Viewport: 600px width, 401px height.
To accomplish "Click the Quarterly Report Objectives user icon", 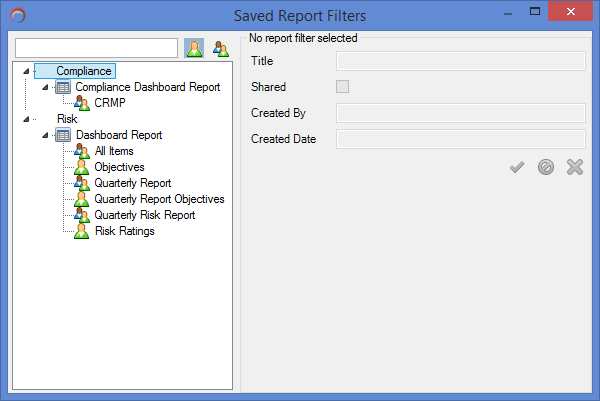I will (x=82, y=199).
